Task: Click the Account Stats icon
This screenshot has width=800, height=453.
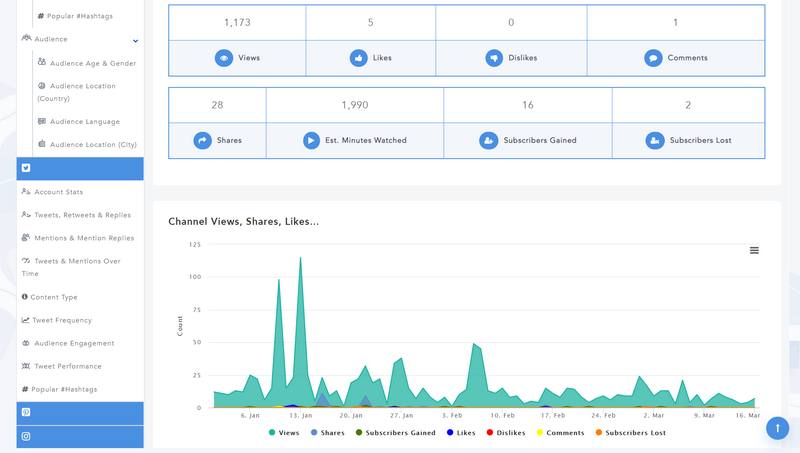Action: (26, 192)
